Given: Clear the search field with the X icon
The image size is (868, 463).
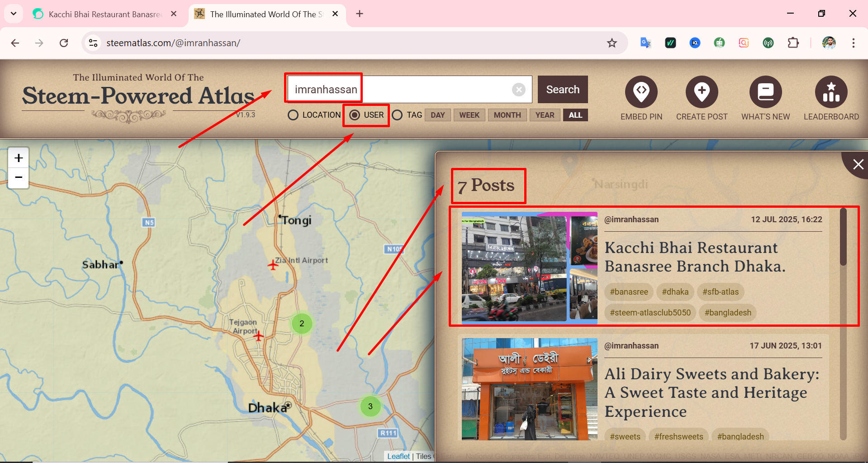Looking at the screenshot, I should point(519,90).
